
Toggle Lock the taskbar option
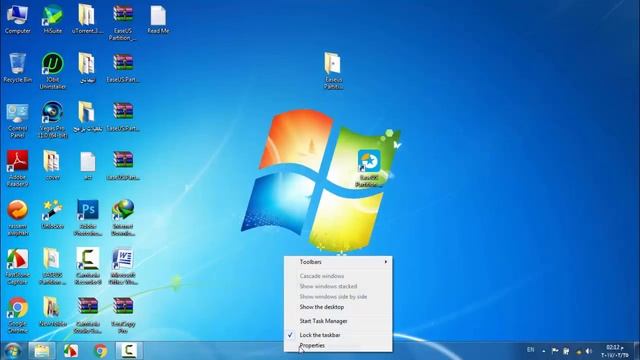coord(338,335)
